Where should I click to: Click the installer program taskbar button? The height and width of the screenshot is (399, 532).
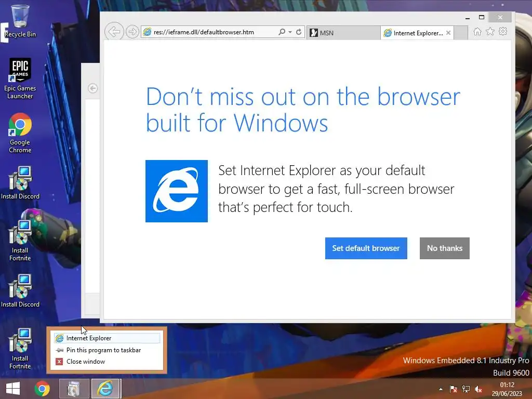[x=74, y=389]
